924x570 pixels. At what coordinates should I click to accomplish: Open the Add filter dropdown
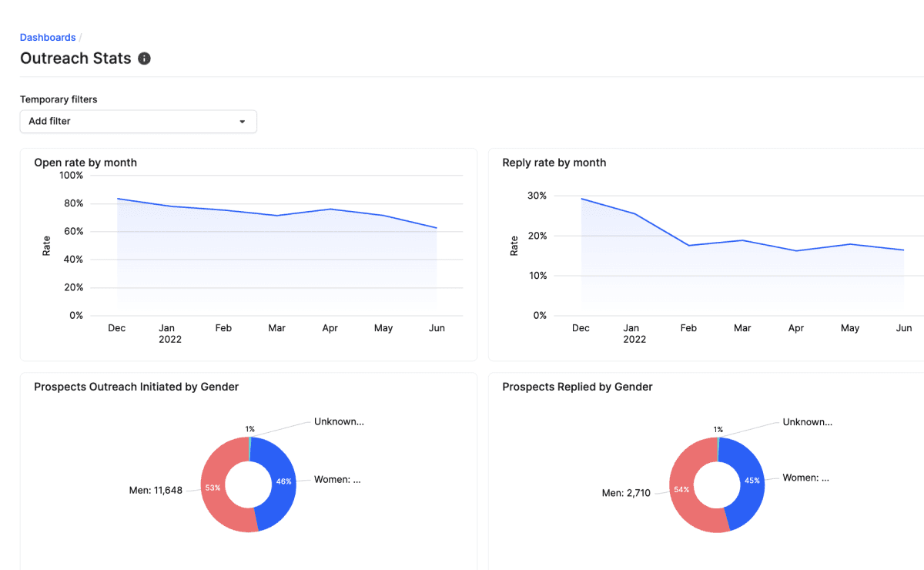(x=138, y=121)
